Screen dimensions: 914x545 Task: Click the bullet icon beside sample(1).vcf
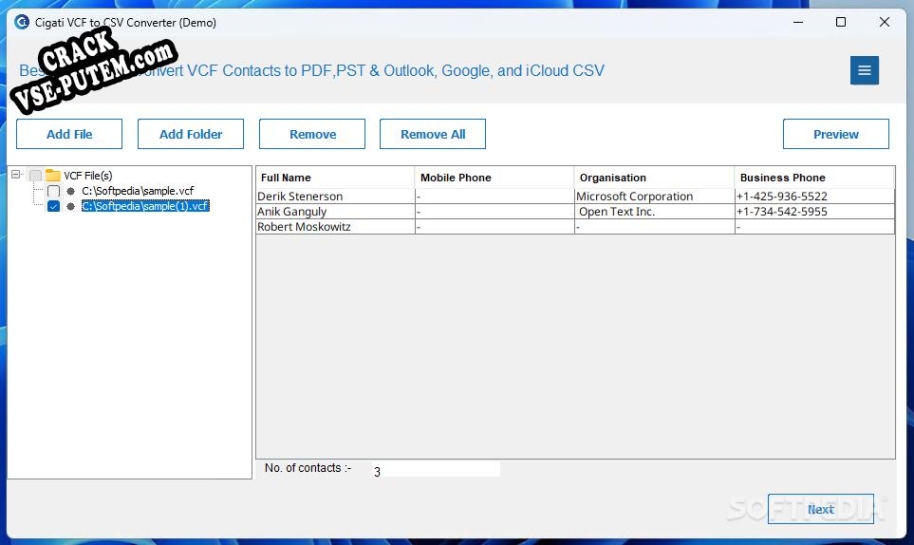pos(71,206)
